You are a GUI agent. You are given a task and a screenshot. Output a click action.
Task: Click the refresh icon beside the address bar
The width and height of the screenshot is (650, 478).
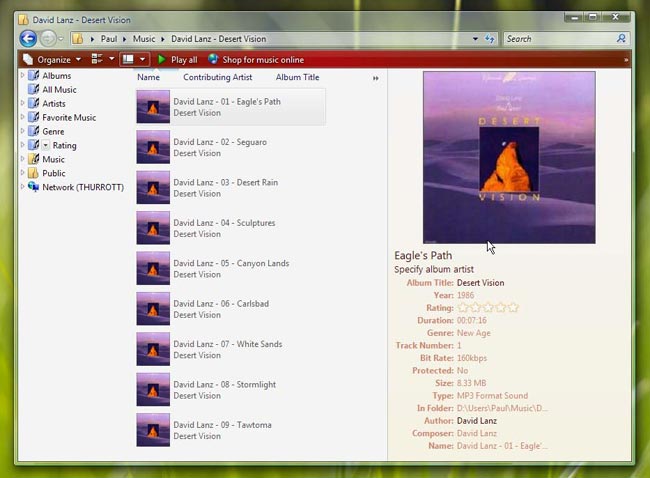point(489,39)
